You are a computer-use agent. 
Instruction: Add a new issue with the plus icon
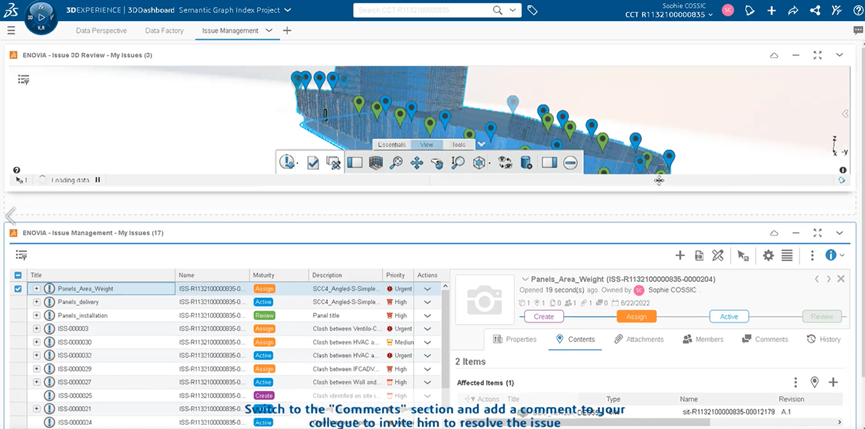(x=680, y=255)
